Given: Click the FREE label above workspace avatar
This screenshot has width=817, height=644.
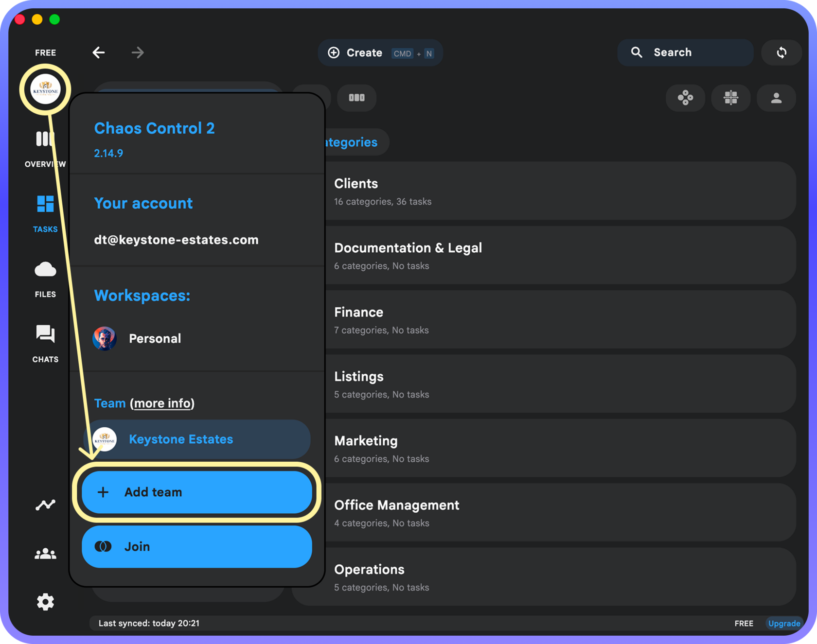Looking at the screenshot, I should click(x=45, y=52).
